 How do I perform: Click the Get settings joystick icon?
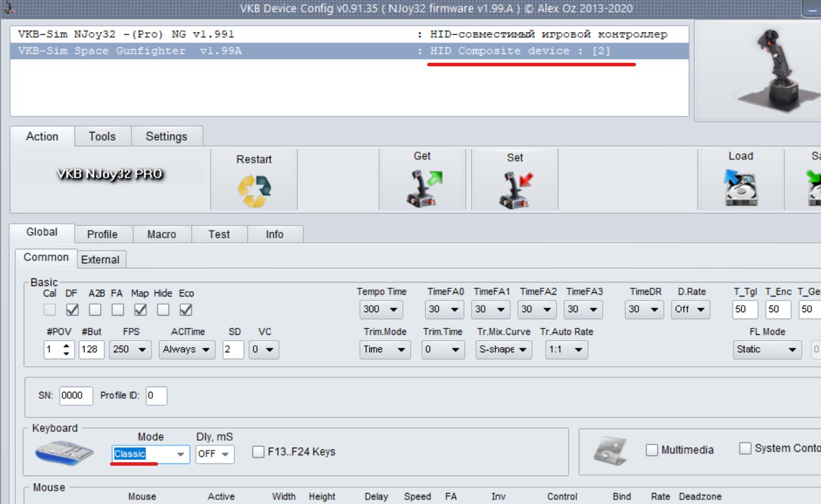423,188
